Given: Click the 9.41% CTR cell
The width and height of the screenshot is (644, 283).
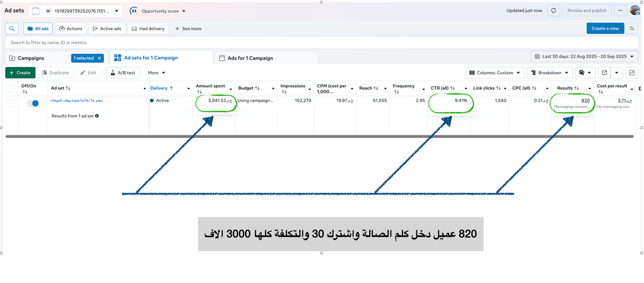Looking at the screenshot, I should 461,101.
